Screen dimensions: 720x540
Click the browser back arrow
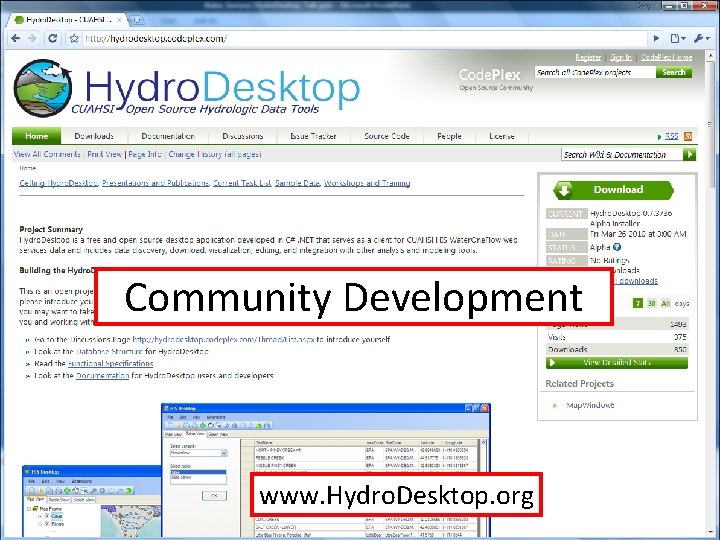click(15, 39)
